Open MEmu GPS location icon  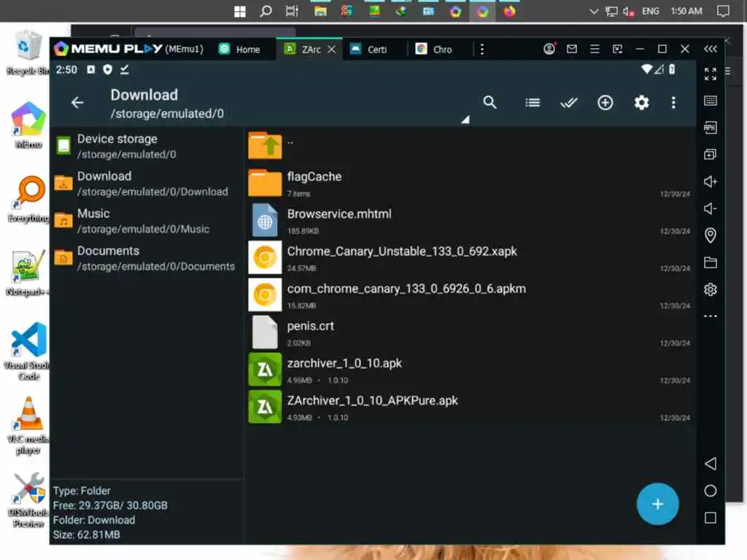point(710,236)
